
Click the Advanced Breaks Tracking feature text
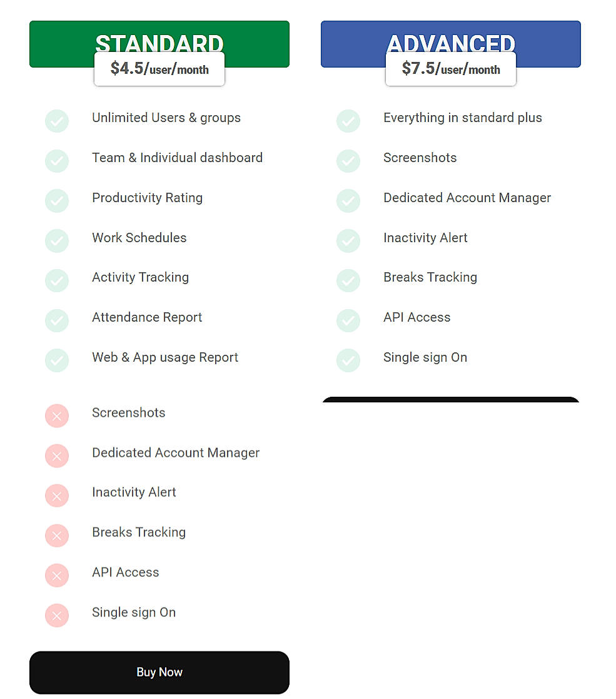pyautogui.click(x=430, y=277)
